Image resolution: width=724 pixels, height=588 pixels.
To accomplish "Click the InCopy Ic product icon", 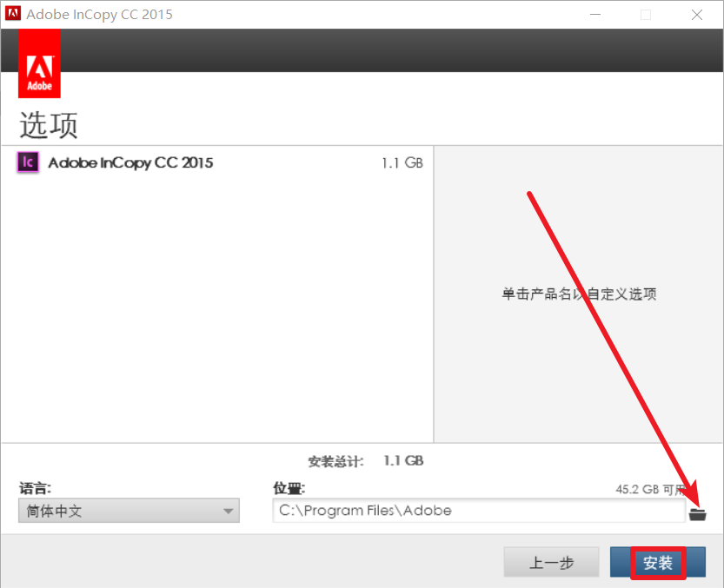I will 28,162.
